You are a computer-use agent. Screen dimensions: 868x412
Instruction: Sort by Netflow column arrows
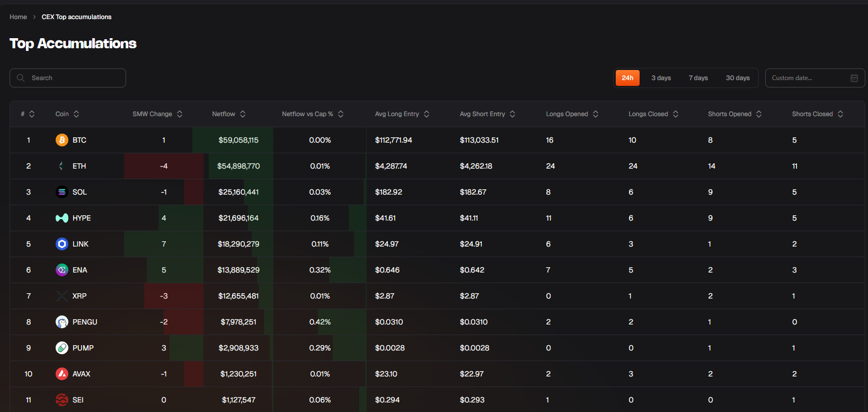tap(243, 114)
